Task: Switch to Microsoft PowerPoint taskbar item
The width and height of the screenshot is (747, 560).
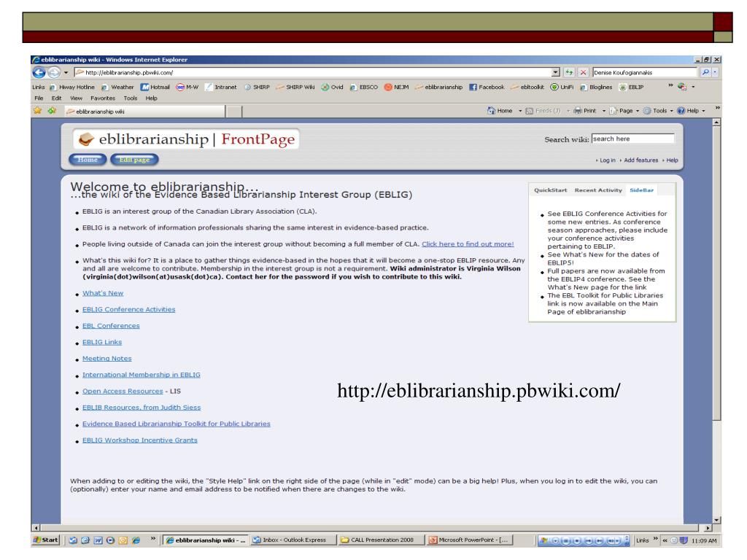Action: (x=468, y=540)
